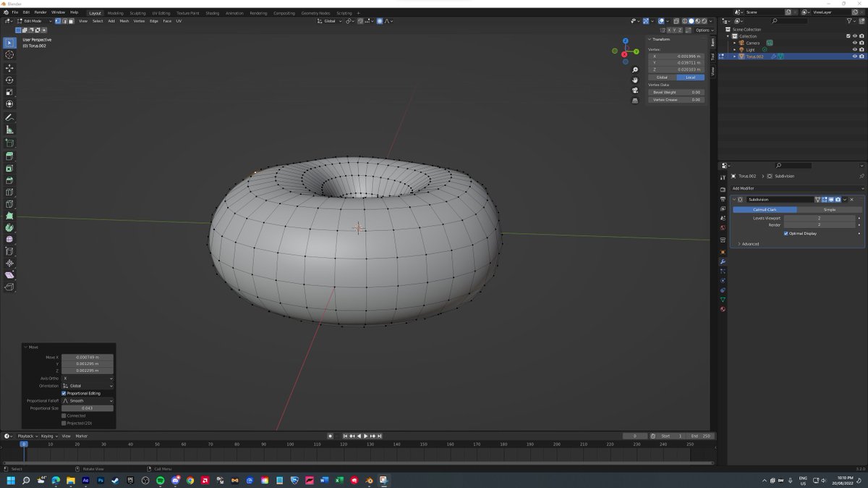Select the Rotate tool in toolbar

pos(9,80)
